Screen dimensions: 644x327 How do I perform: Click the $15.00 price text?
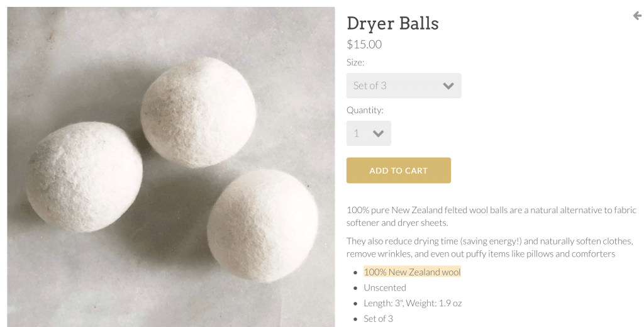tap(364, 45)
